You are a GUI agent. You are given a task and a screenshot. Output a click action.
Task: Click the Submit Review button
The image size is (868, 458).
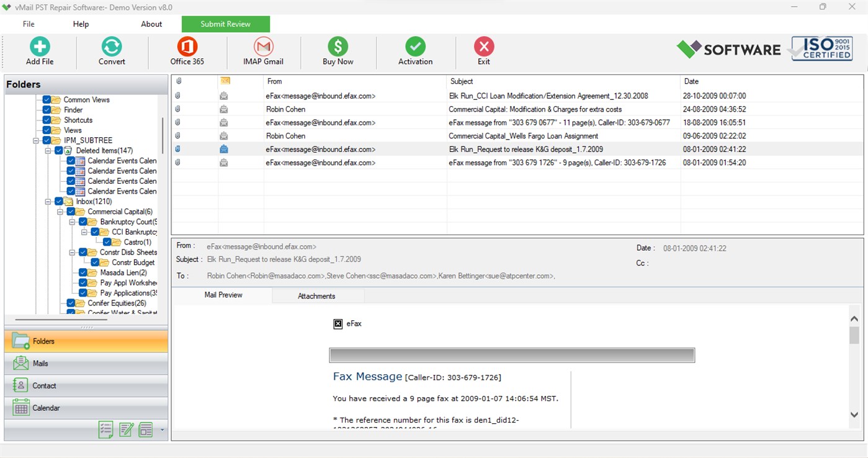pos(225,24)
